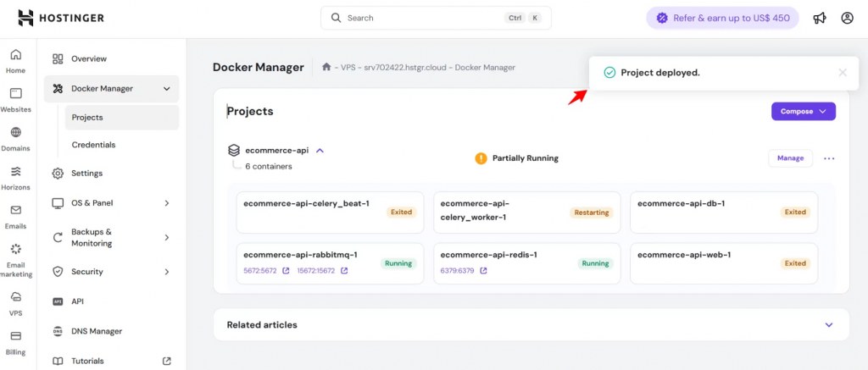Viewport: 868px width, 370px height.
Task: Open Email marketing in left rail
Action: click(15, 261)
